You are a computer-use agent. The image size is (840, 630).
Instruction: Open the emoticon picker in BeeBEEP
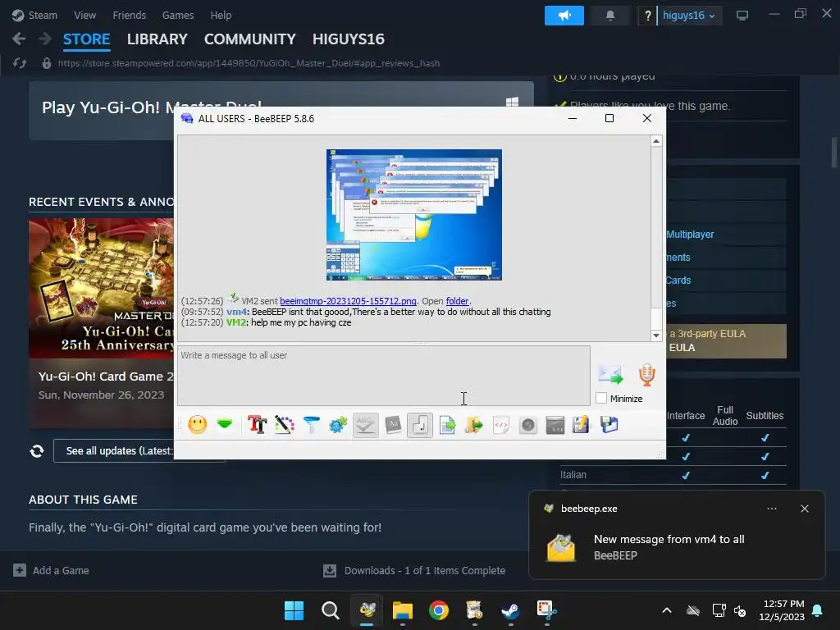pyautogui.click(x=197, y=425)
